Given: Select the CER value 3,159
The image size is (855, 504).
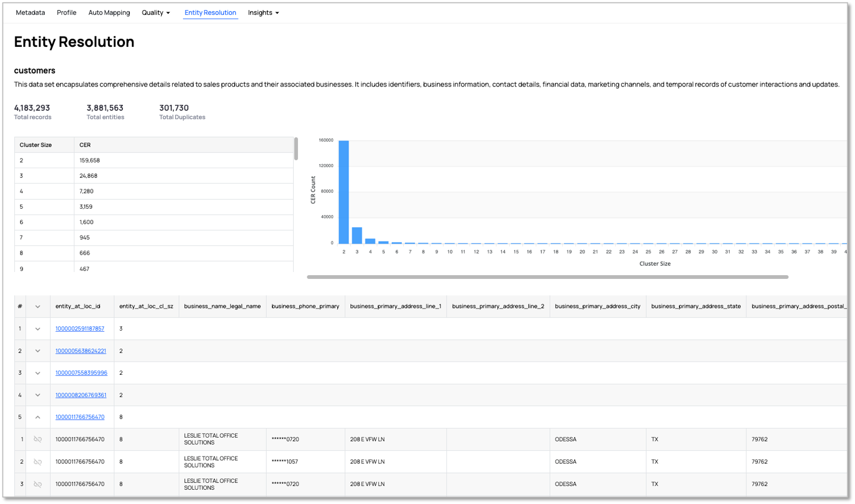Looking at the screenshot, I should point(86,207).
